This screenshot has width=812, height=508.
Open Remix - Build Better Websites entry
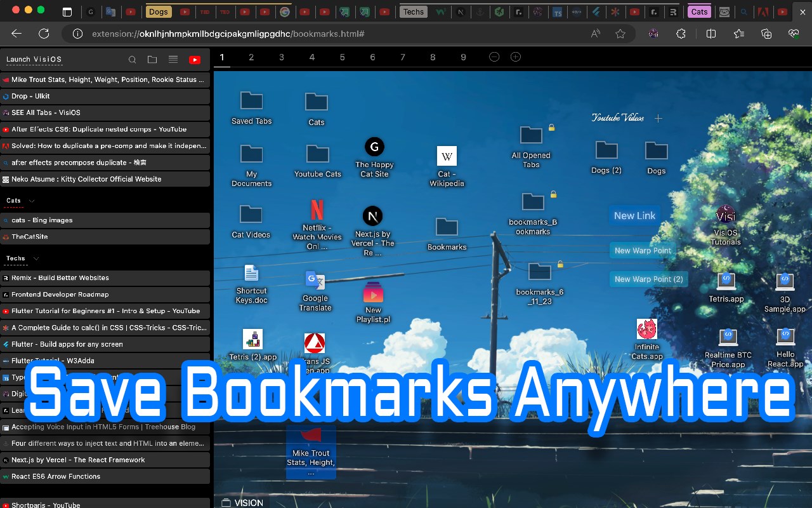(x=105, y=278)
